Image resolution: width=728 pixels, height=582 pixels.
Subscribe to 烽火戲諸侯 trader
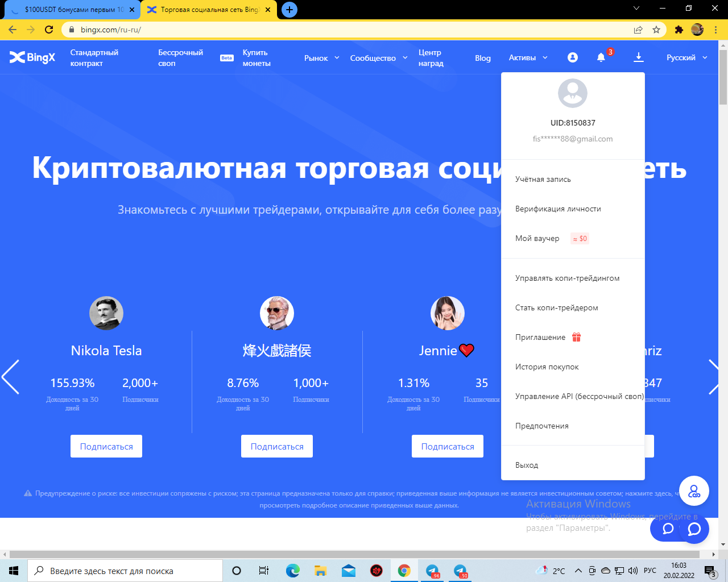(x=277, y=446)
